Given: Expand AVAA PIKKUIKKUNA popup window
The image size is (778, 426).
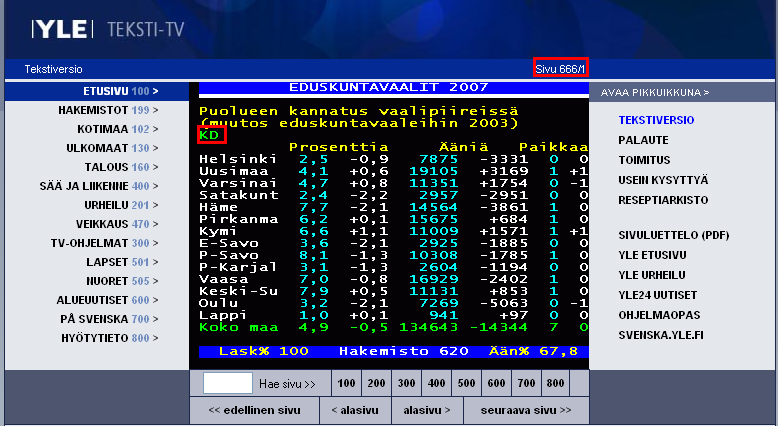Looking at the screenshot, I should point(655,92).
